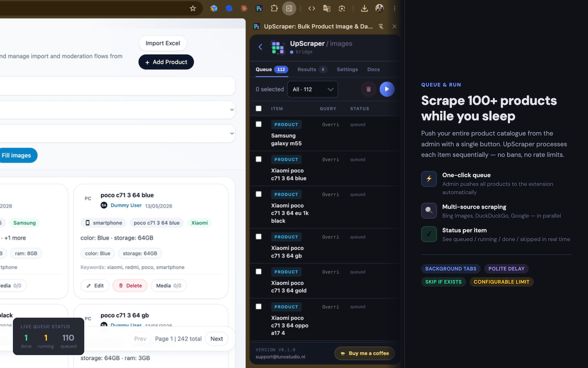The height and width of the screenshot is (368, 588).
Task: Click the ITEM column header in the queue
Action: tap(277, 109)
